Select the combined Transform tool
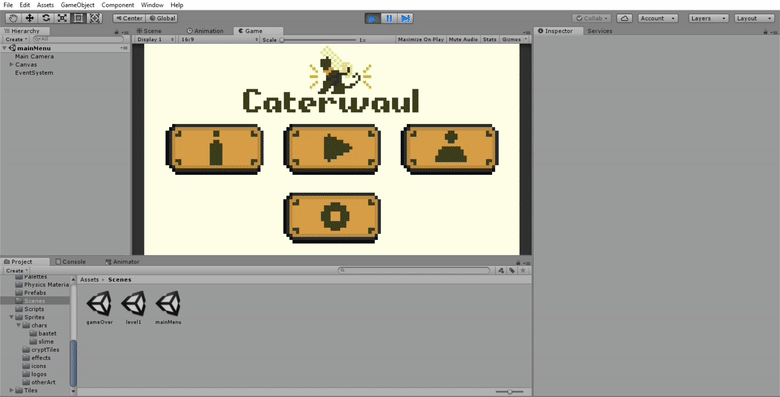 coord(95,18)
